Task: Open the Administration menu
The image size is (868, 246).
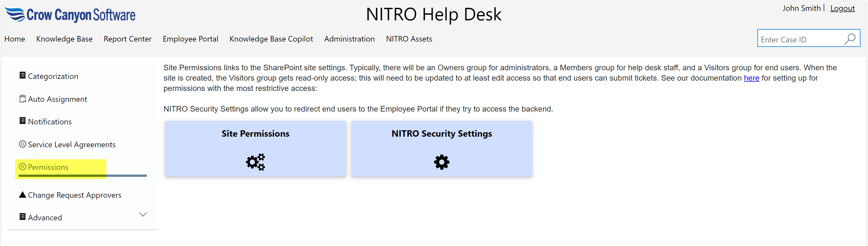Action: point(349,39)
